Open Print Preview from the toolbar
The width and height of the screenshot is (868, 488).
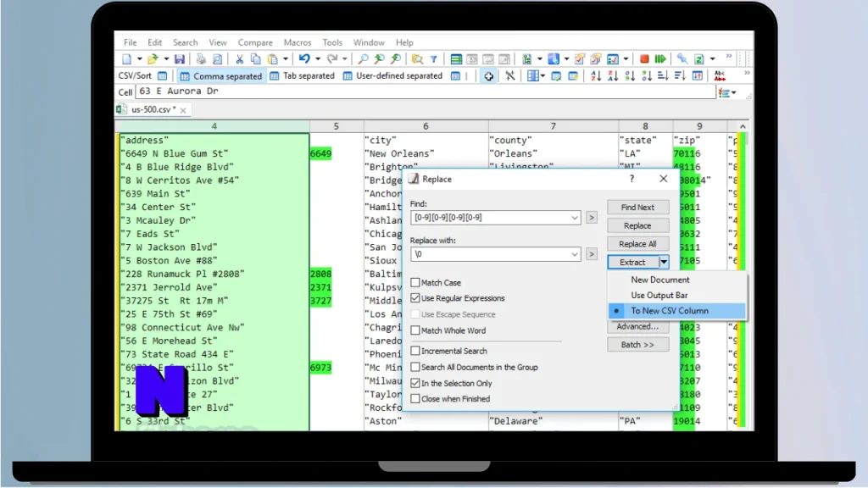[x=218, y=59]
